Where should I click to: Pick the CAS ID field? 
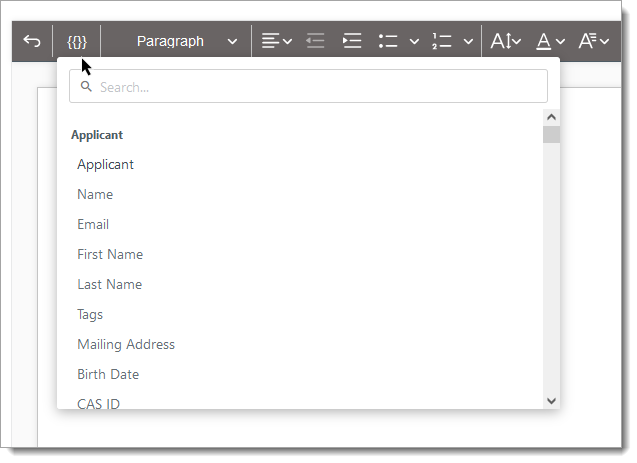point(98,404)
